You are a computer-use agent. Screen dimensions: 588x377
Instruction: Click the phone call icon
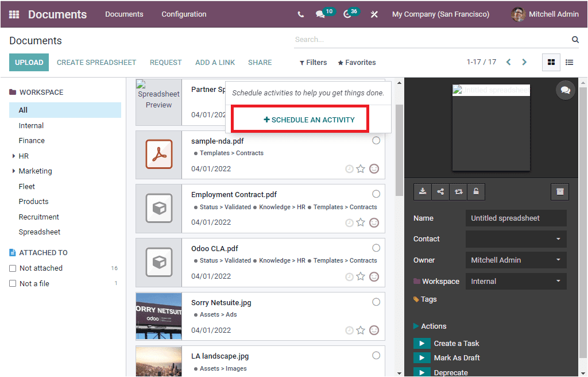click(300, 14)
